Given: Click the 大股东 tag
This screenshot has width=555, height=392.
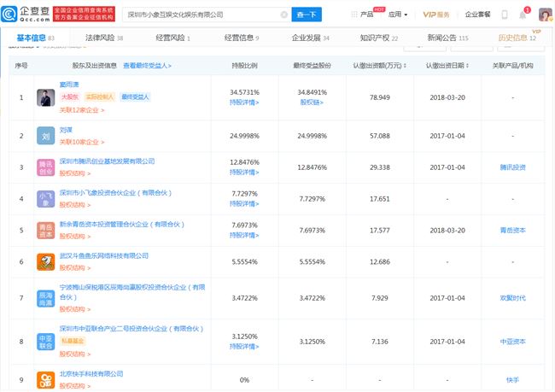Looking at the screenshot, I should (x=70, y=97).
